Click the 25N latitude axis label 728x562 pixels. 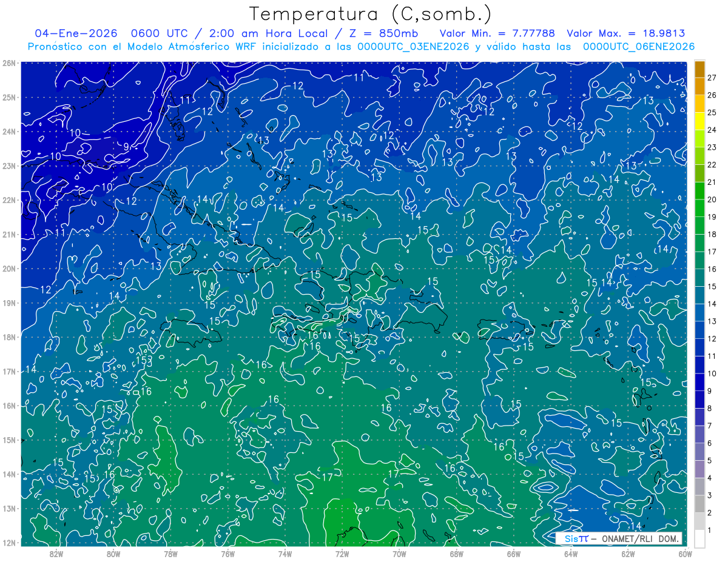pos(8,97)
